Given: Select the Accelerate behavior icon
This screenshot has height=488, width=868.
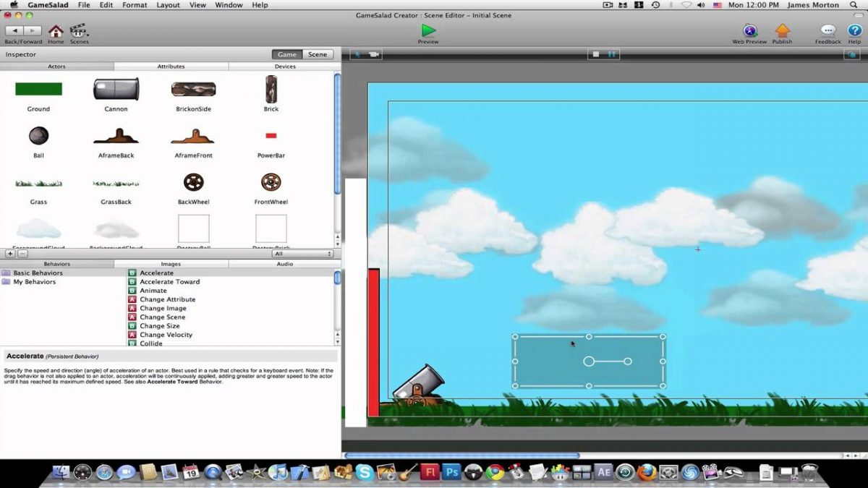Looking at the screenshot, I should coord(132,273).
